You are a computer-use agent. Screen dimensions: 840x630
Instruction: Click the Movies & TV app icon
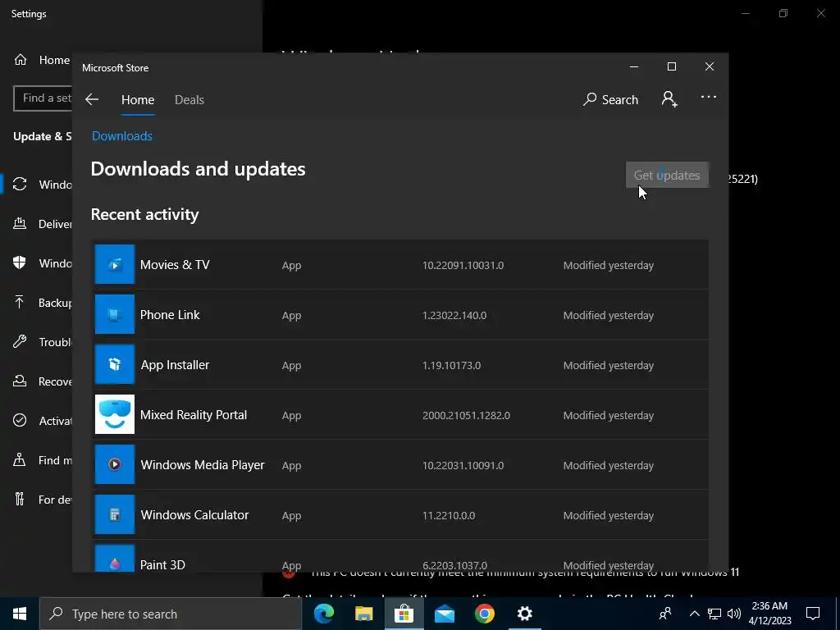115,264
